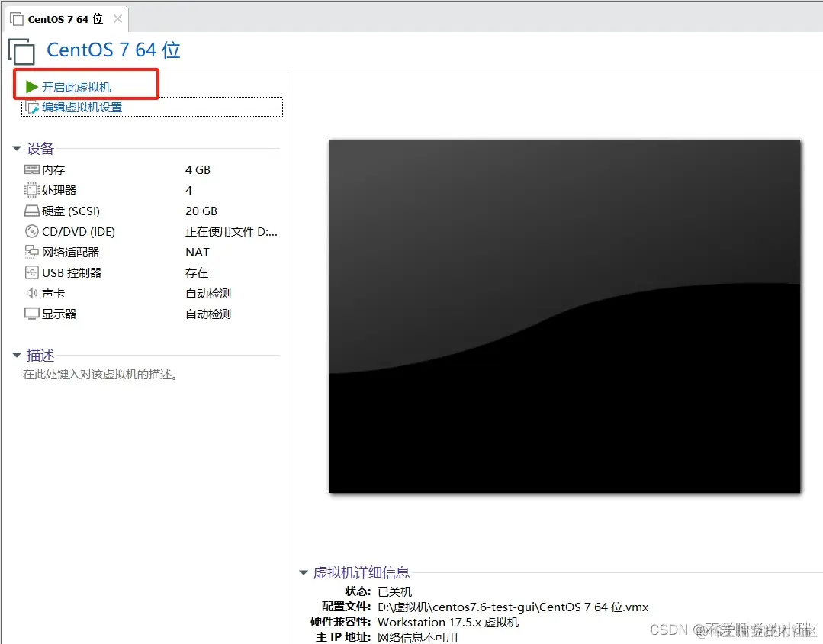Viewport: 823px width, 644px height.
Task: Collapse the 描述 section
Action: 17,356
